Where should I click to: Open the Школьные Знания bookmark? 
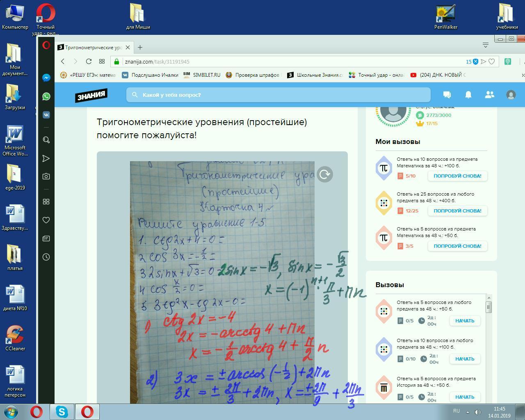point(315,75)
